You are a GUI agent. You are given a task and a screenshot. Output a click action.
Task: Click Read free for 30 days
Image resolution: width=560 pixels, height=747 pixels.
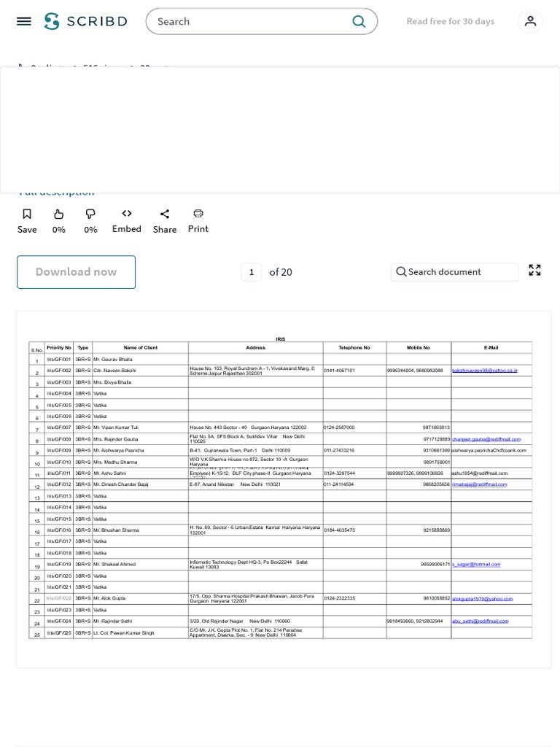[x=451, y=21]
